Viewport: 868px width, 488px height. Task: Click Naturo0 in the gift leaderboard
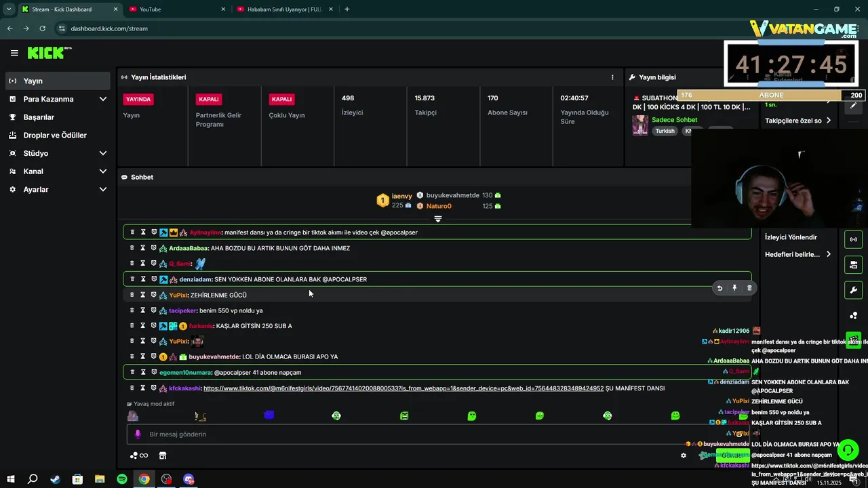(x=439, y=206)
